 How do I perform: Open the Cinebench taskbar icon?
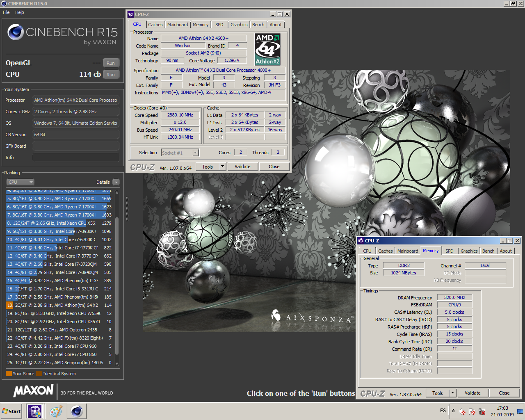pos(77,411)
